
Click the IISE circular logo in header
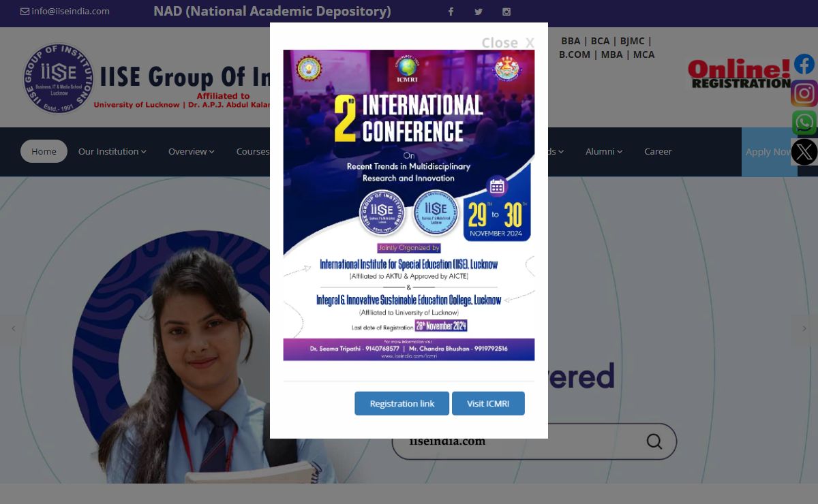[x=59, y=78]
